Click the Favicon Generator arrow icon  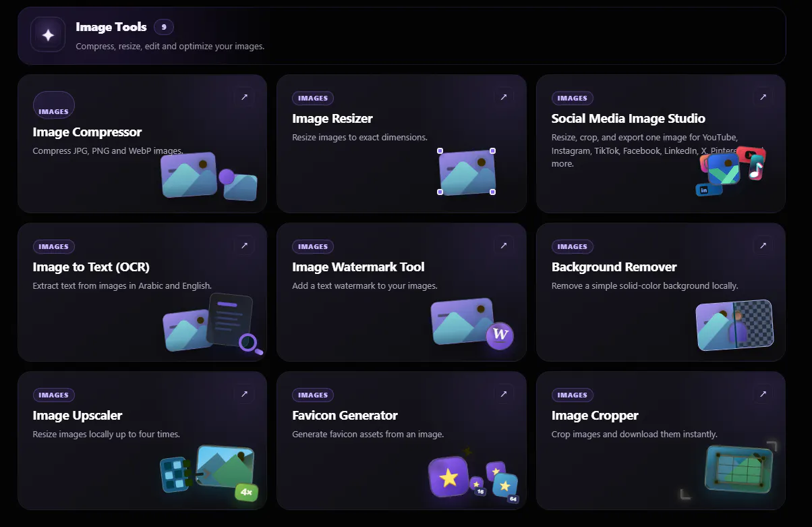pyautogui.click(x=503, y=394)
